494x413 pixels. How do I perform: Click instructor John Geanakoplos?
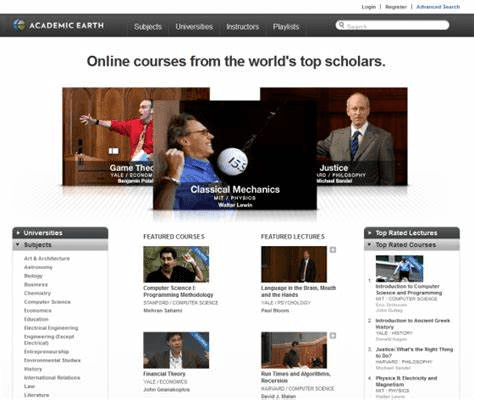(x=166, y=390)
